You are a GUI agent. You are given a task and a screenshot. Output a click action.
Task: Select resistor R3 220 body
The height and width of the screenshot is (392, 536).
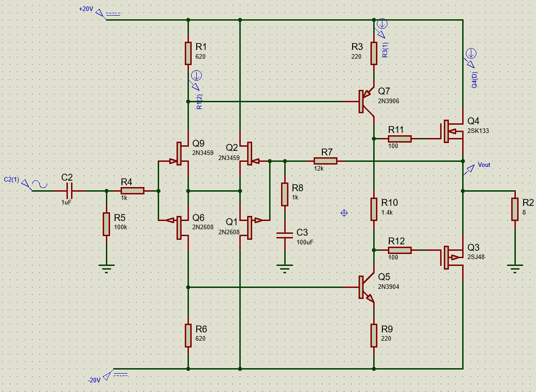pos(374,53)
